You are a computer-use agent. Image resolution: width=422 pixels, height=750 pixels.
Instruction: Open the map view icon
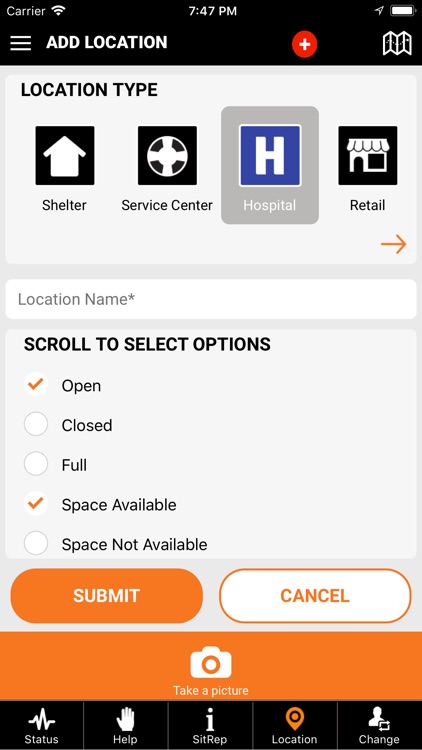click(x=397, y=44)
